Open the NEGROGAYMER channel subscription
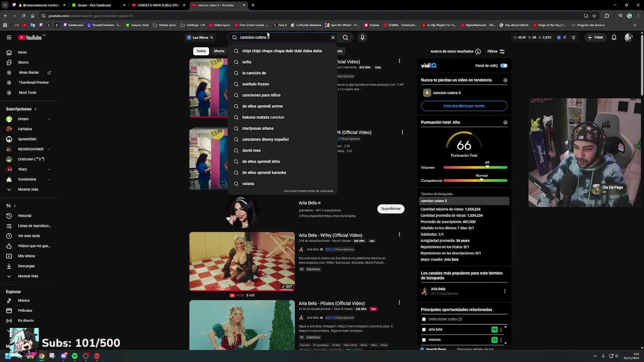Viewport: 644px width, 362px height. coord(28,149)
